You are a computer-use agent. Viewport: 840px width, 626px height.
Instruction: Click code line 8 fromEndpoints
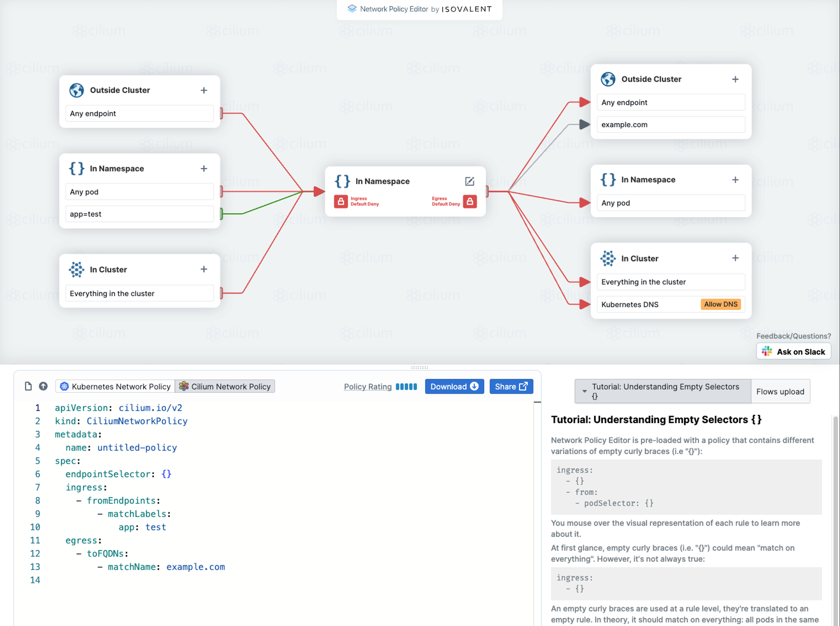(118, 500)
